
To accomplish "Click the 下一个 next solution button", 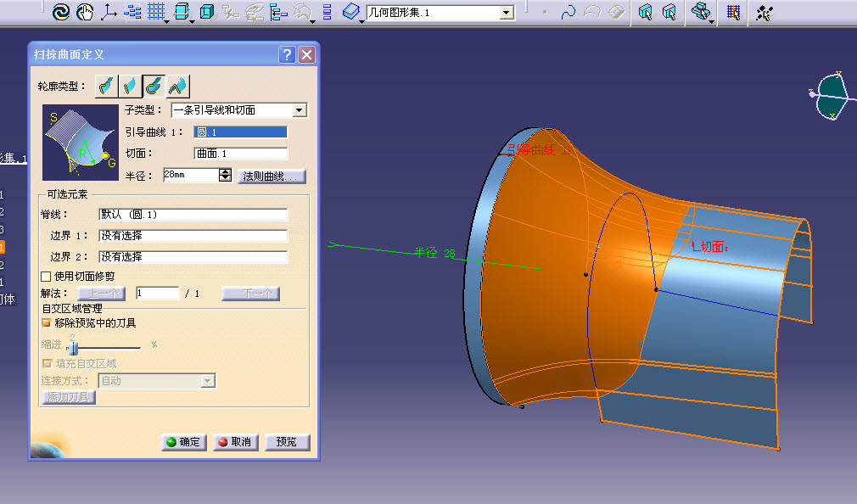I will [251, 294].
